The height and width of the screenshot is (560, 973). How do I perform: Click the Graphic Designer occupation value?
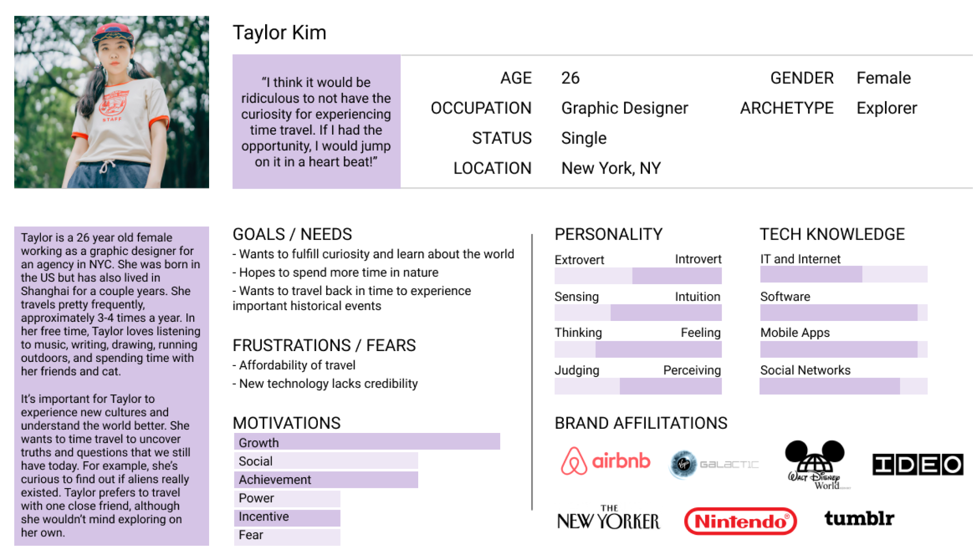tap(624, 108)
